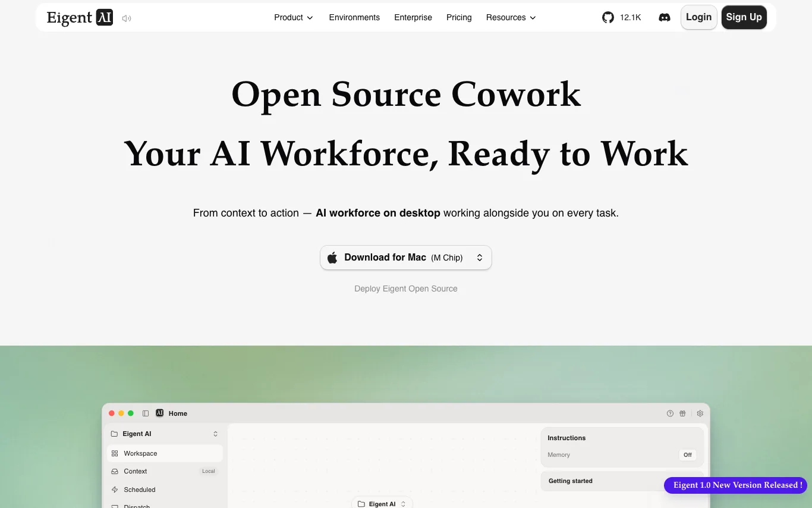Click the Instructions panel heading
This screenshot has height=508, width=812.
pyautogui.click(x=566, y=438)
